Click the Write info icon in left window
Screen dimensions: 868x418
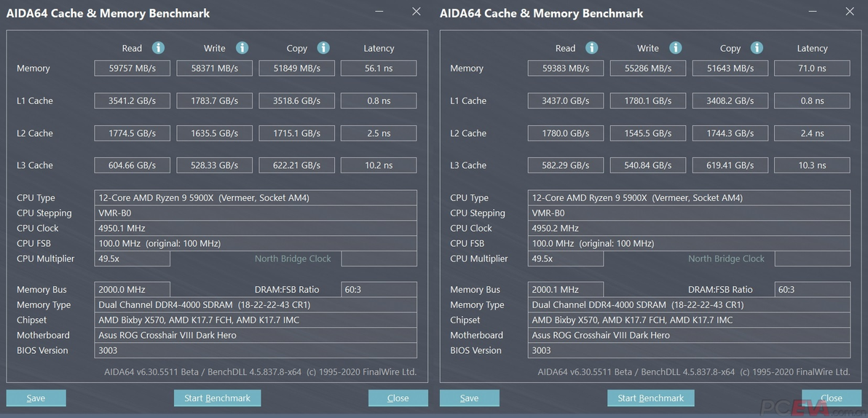click(242, 48)
